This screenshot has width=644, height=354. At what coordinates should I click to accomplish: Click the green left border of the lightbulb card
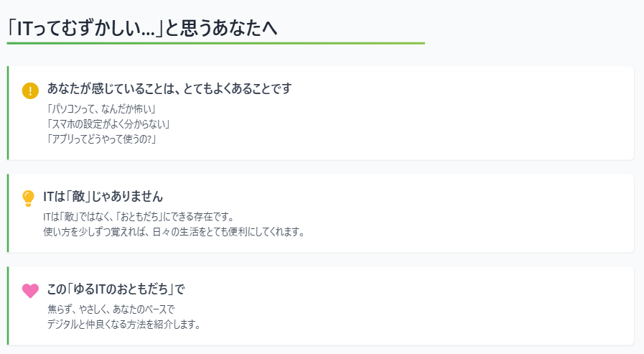point(8,213)
